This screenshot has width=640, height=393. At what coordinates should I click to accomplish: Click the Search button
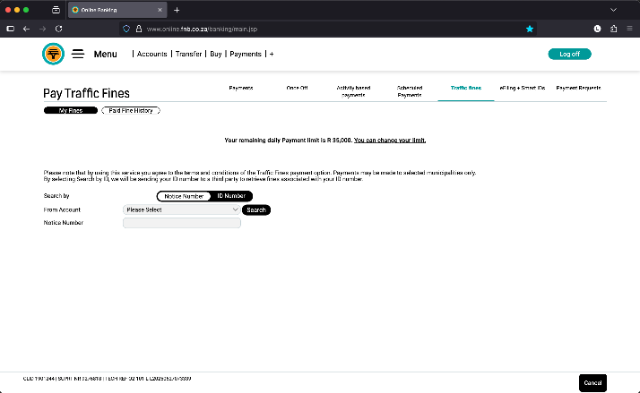(256, 210)
